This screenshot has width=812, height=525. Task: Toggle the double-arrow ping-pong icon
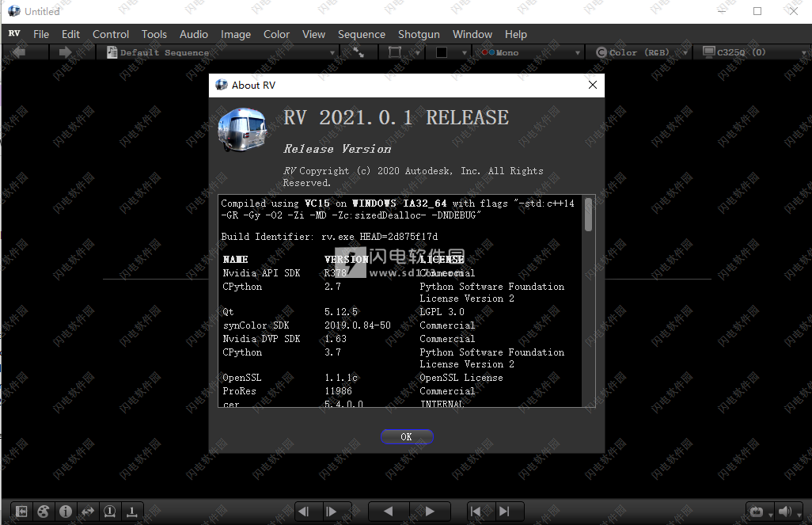click(88, 512)
